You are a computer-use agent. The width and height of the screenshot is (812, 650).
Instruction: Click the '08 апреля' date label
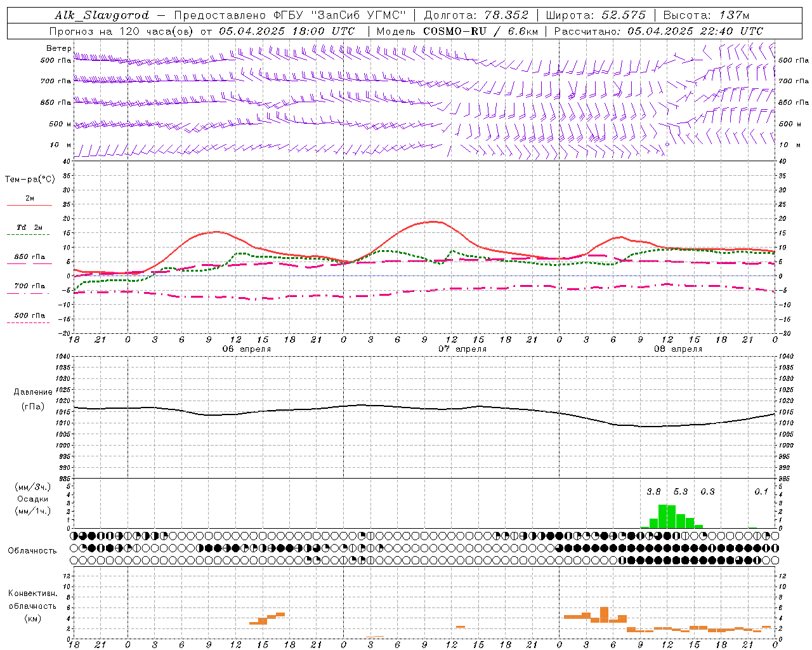pyautogui.click(x=678, y=349)
